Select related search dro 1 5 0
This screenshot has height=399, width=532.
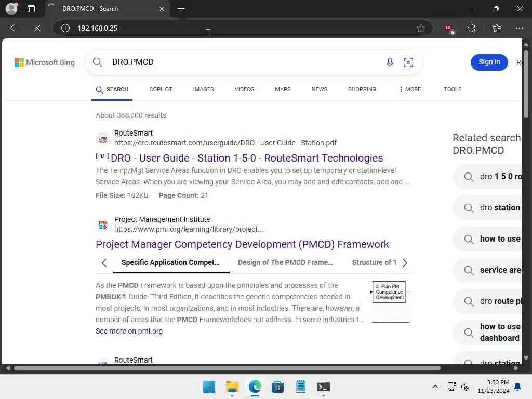point(487,177)
